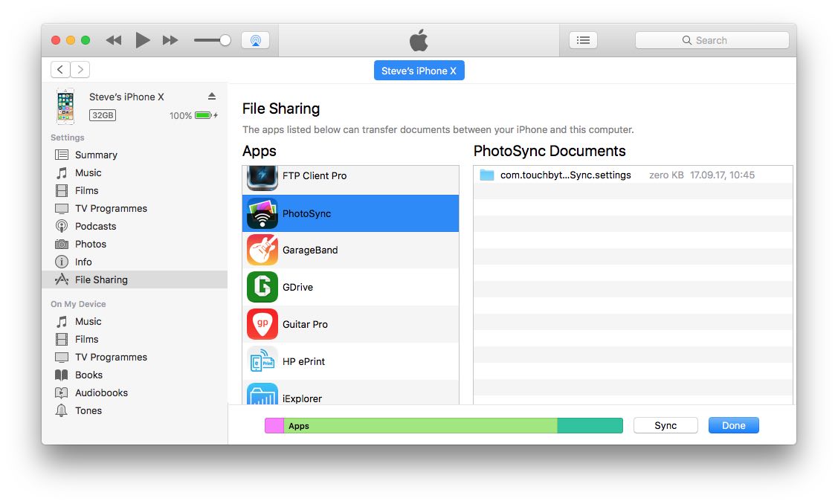Click the teal storage bar segment
Image resolution: width=838 pixels, height=504 pixels.
(x=590, y=426)
